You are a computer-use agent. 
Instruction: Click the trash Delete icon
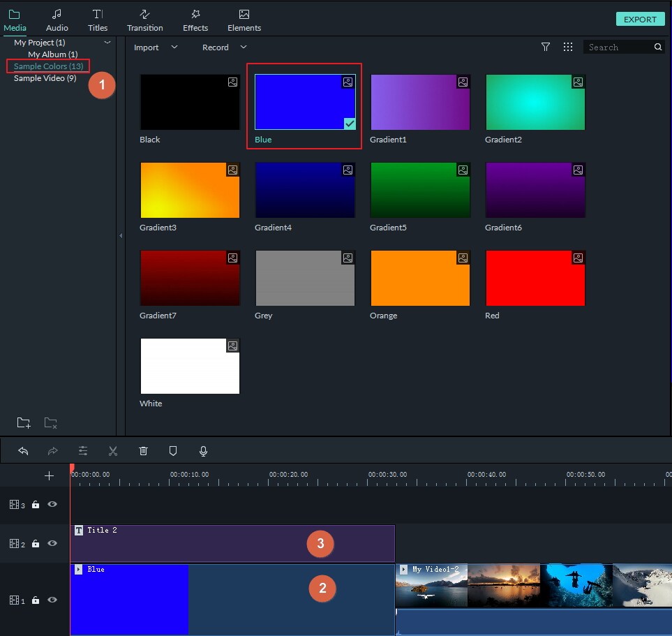click(x=143, y=451)
